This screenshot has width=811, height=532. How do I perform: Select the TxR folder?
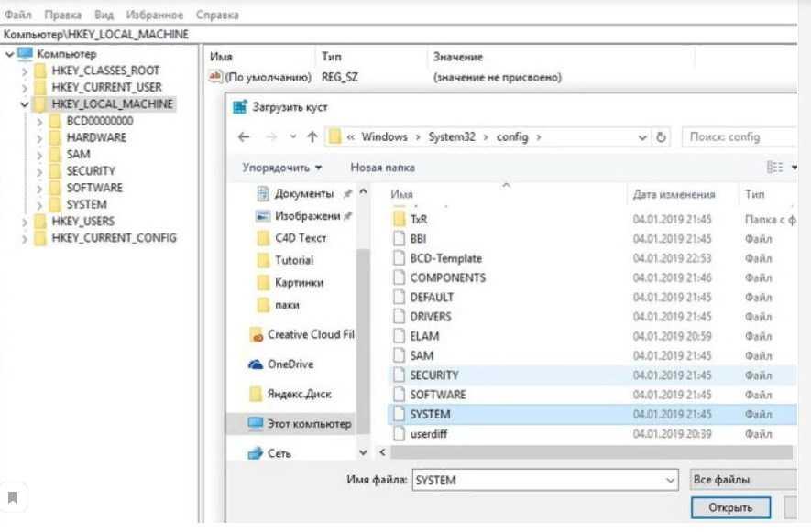coord(419,220)
